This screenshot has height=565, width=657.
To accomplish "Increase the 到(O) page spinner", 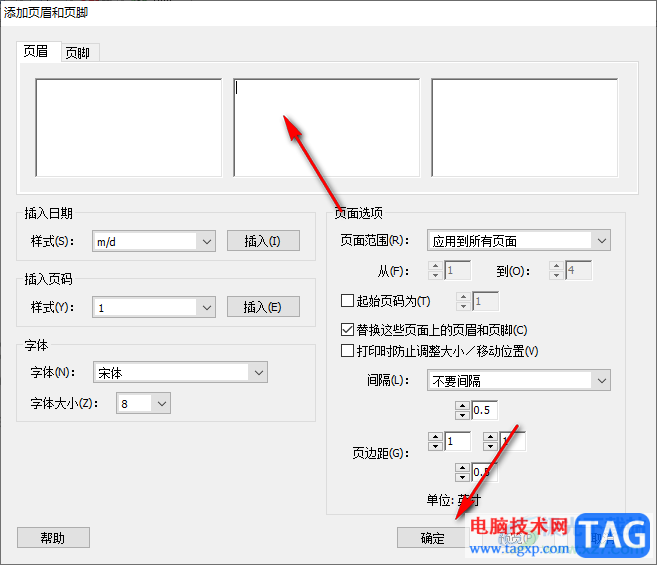I will pos(556,266).
